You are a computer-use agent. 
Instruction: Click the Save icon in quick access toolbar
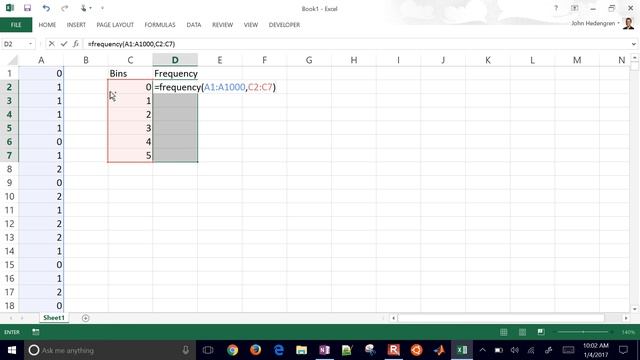pos(27,8)
